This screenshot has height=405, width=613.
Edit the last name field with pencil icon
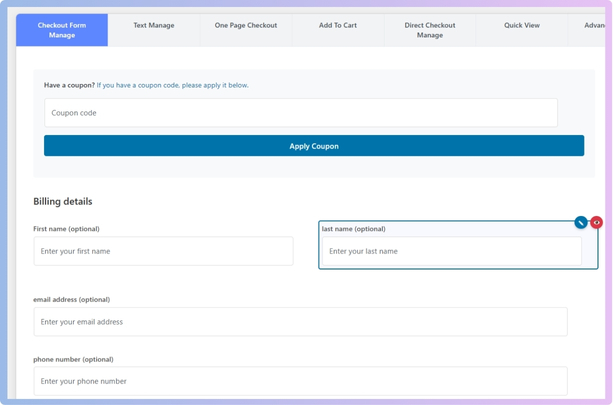point(581,222)
